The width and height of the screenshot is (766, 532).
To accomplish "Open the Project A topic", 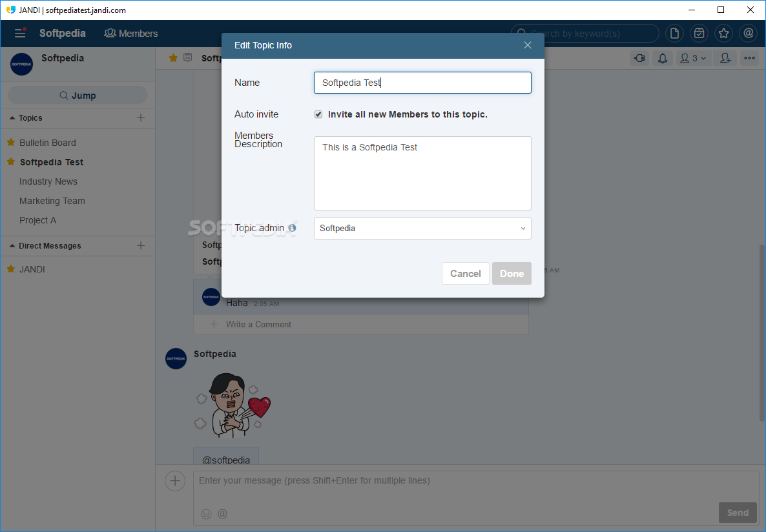I will (37, 220).
